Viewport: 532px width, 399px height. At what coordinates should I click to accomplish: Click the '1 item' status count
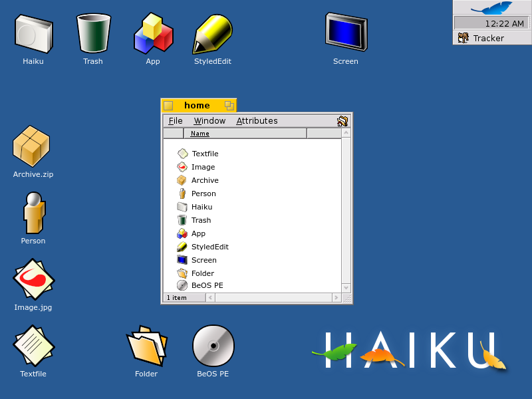point(177,298)
